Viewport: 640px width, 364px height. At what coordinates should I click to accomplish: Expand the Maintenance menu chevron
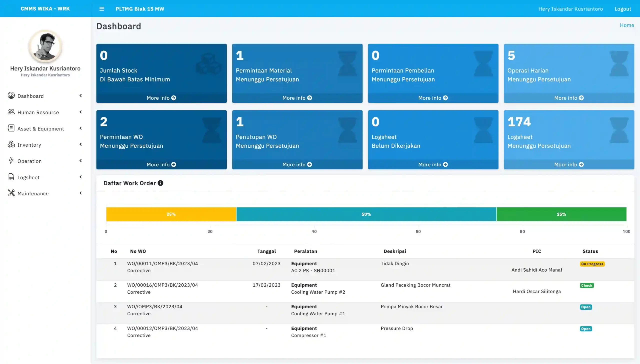click(80, 193)
